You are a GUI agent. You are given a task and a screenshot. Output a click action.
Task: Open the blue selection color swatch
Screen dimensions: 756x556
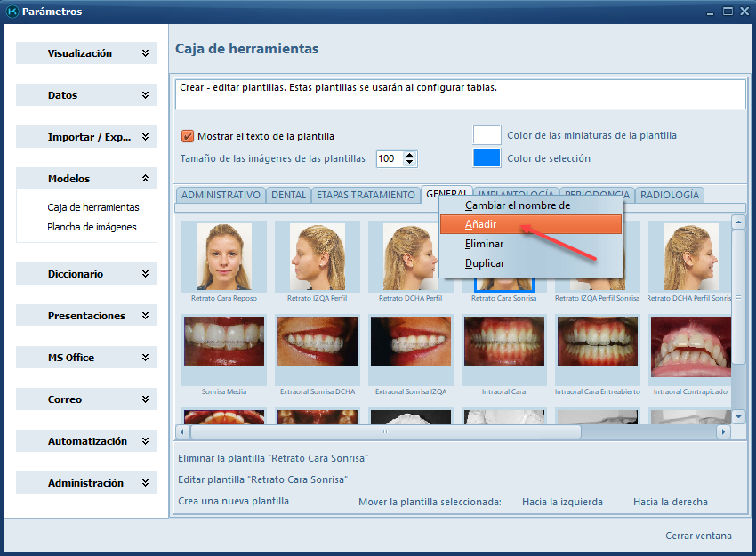[487, 158]
